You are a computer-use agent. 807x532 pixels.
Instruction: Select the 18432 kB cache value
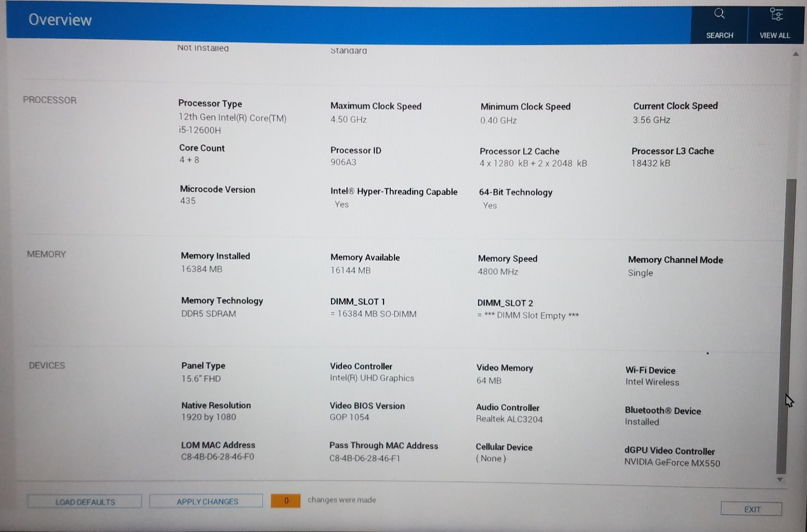coord(651,163)
